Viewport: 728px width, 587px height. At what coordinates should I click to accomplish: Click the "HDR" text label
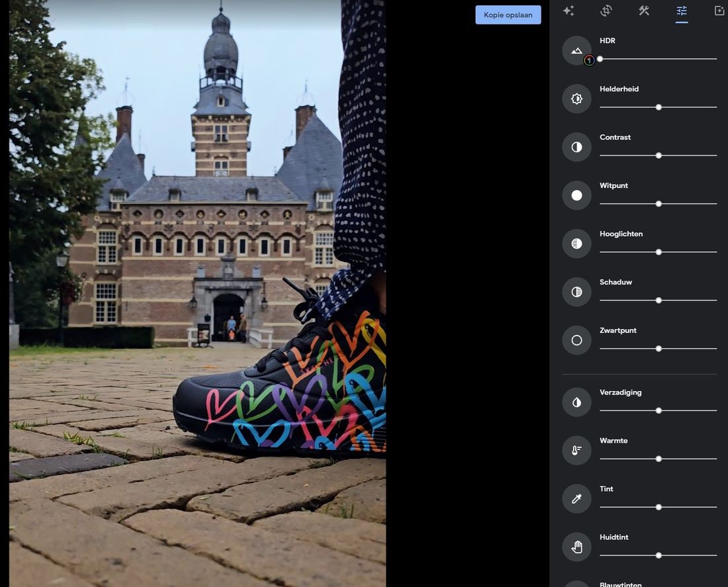608,41
